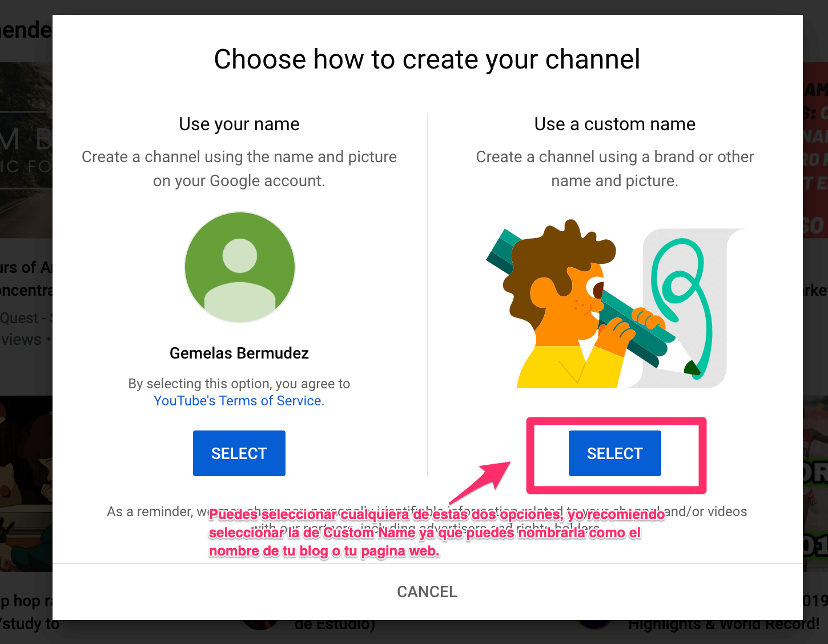The width and height of the screenshot is (828, 644).
Task: Click the 'on your Google account.' description line
Action: tap(239, 181)
